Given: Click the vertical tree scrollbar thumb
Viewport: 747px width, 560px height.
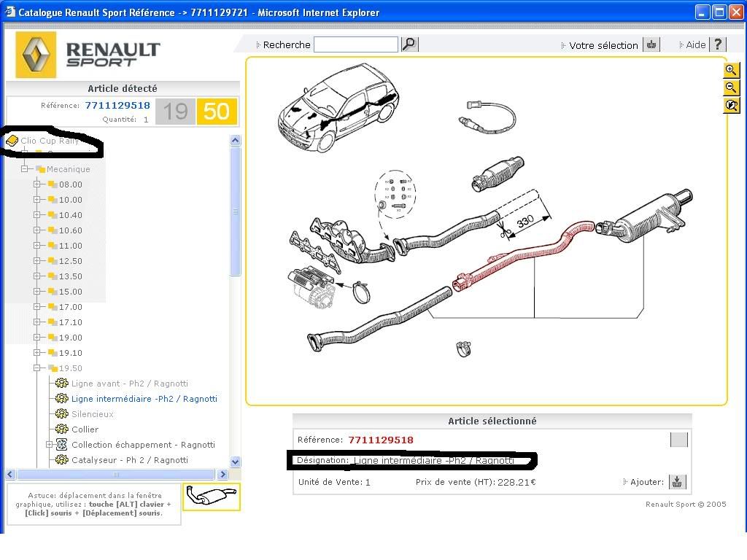Looking at the screenshot, I should (x=235, y=211).
